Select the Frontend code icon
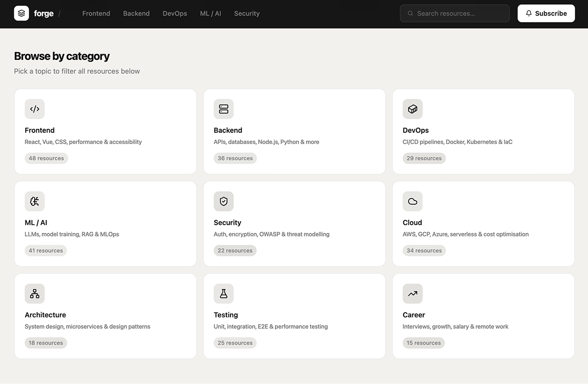 (35, 109)
